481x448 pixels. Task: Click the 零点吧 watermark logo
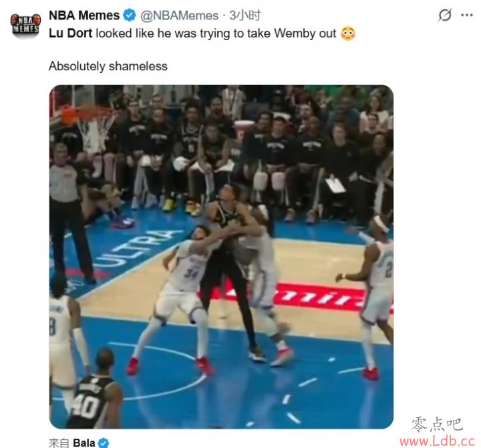tap(437, 424)
